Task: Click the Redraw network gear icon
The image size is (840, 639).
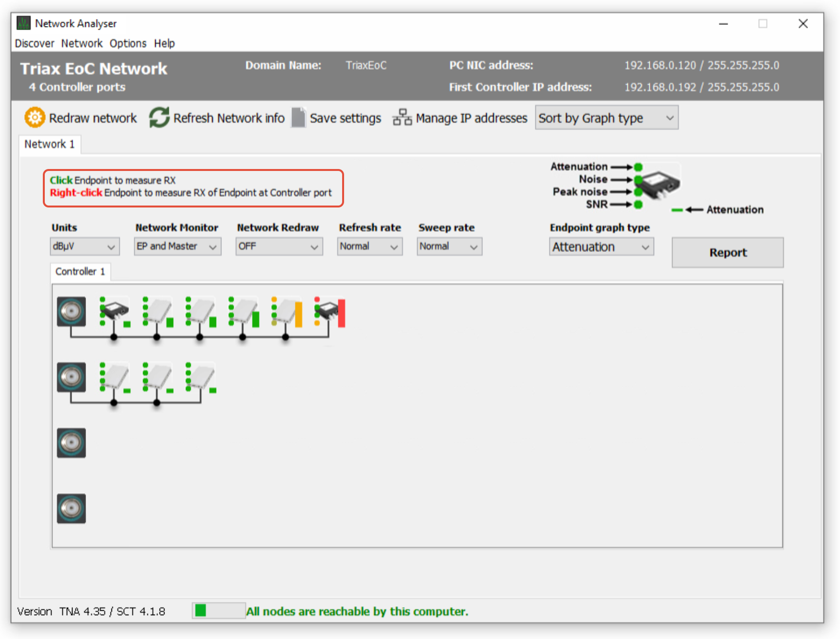Action: click(35, 117)
